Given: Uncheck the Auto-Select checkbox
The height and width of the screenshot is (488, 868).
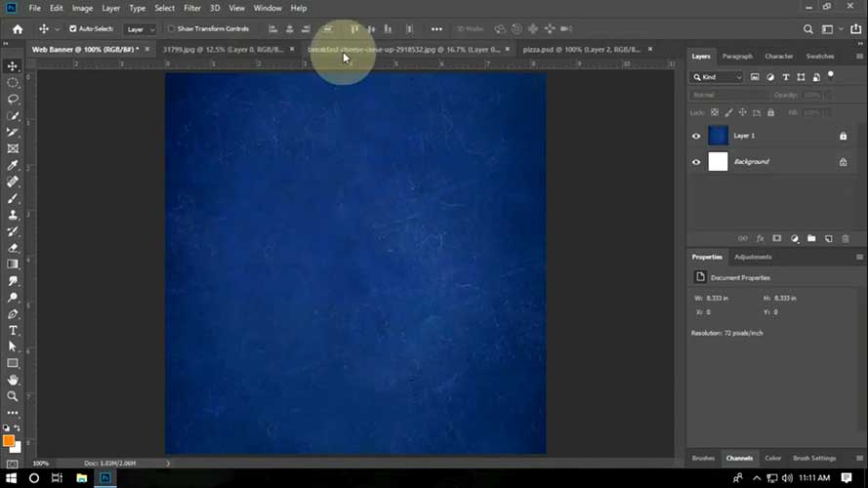Looking at the screenshot, I should point(73,29).
